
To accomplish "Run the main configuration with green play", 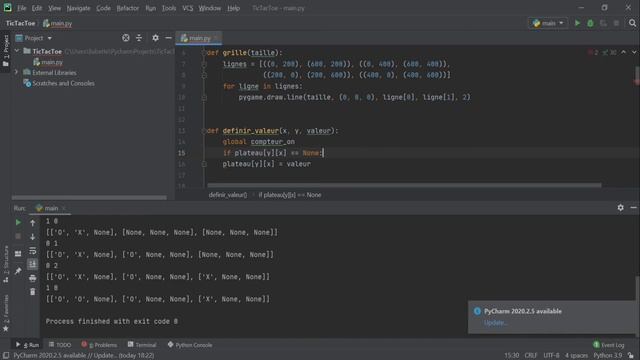I will click(577, 23).
